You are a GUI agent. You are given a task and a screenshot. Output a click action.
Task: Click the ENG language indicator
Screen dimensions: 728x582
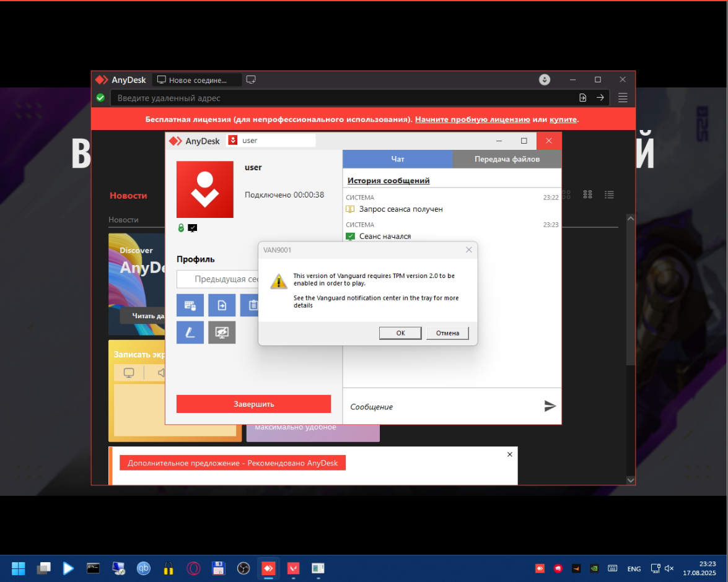point(634,568)
